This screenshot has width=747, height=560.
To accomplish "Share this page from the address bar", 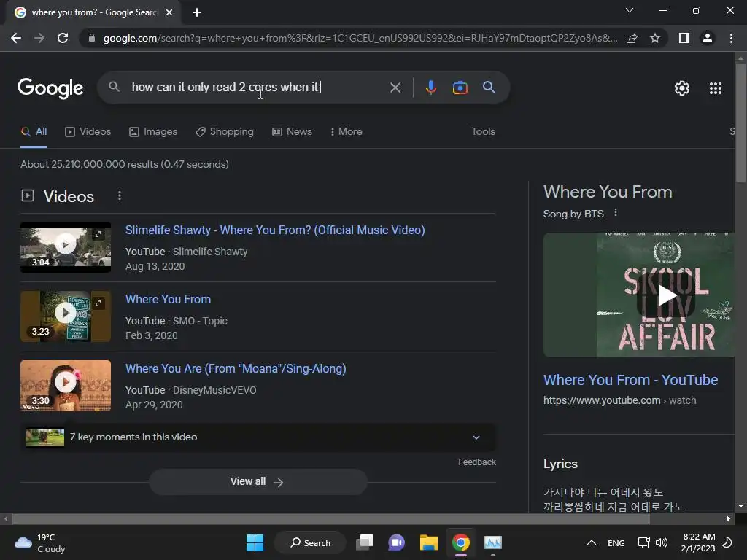I will (632, 38).
